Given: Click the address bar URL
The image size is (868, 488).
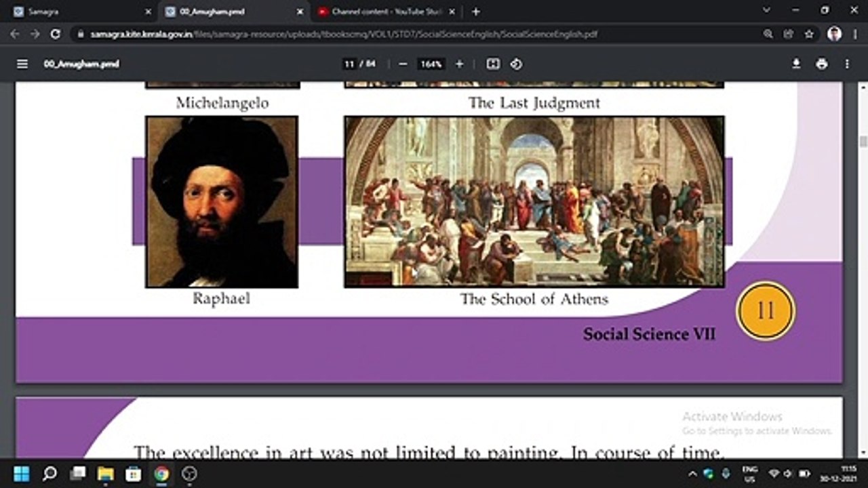Looking at the screenshot, I should coord(344,34).
